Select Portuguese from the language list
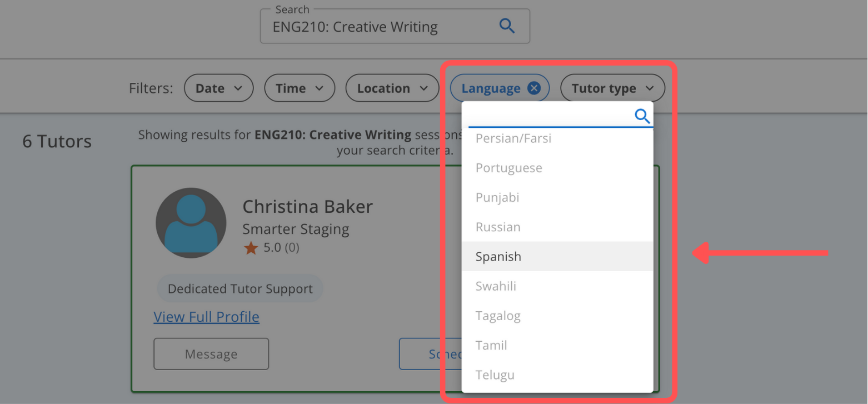The image size is (868, 404). 557,168
